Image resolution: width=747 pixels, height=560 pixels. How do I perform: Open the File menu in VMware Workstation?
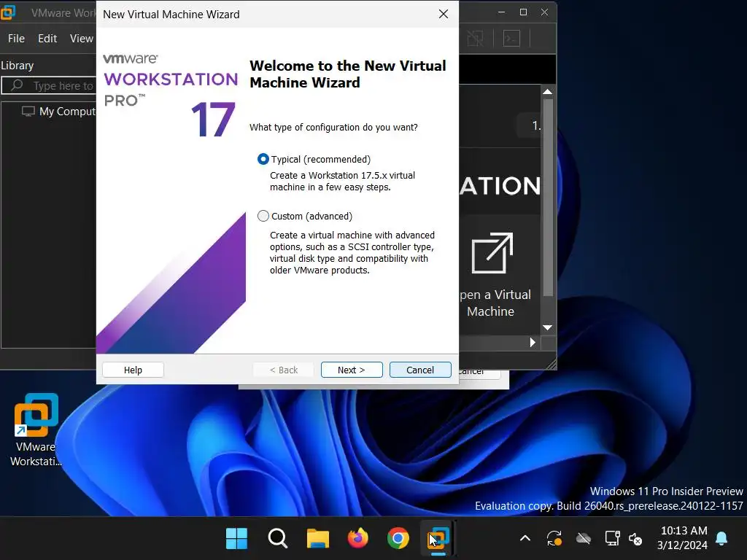[x=16, y=39]
